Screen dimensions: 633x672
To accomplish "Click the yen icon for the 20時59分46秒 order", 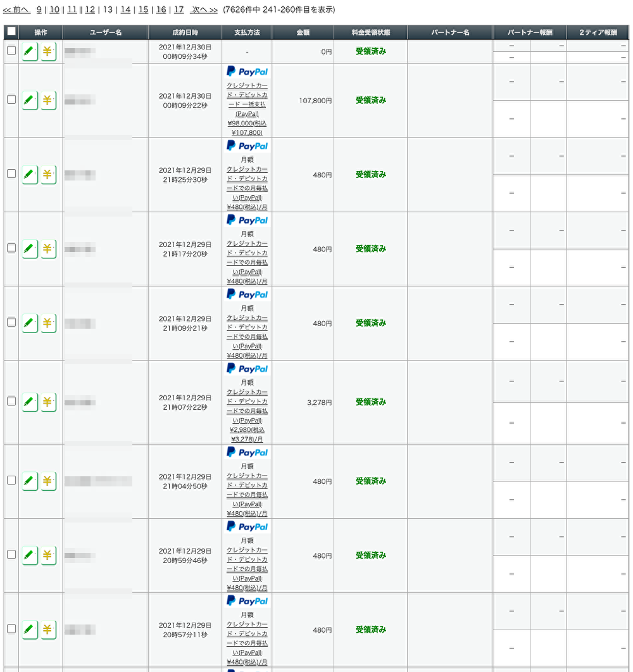I will coord(48,555).
